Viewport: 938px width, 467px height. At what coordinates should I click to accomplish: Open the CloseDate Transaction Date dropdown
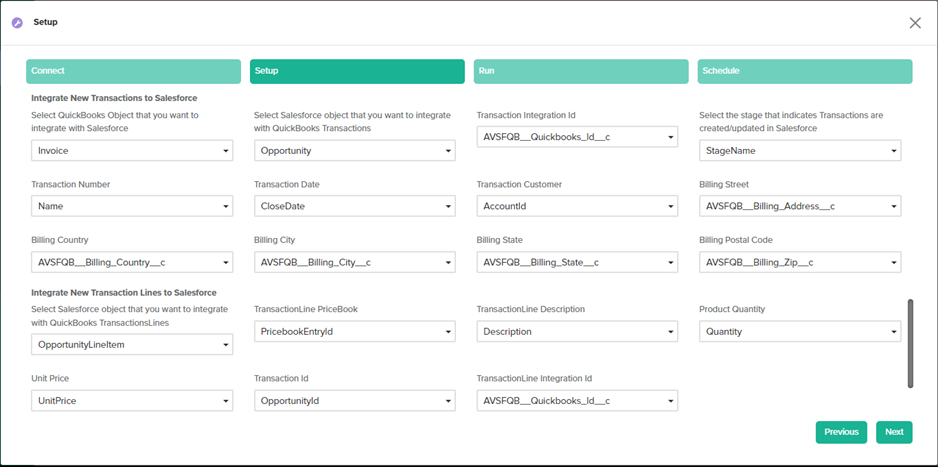(x=355, y=206)
